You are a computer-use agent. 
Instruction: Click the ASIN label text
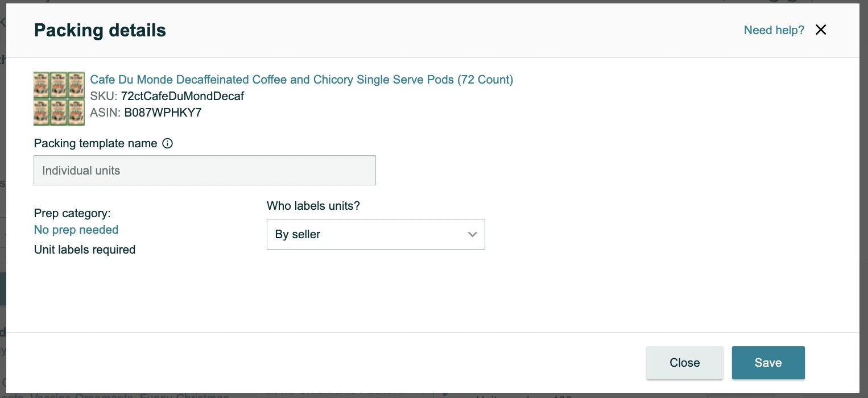coord(105,113)
